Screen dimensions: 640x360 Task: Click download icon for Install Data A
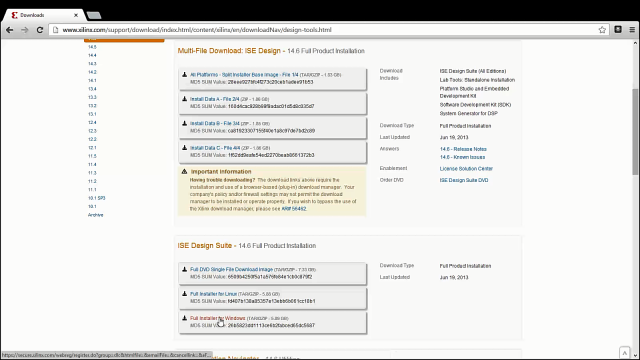pos(184,99)
